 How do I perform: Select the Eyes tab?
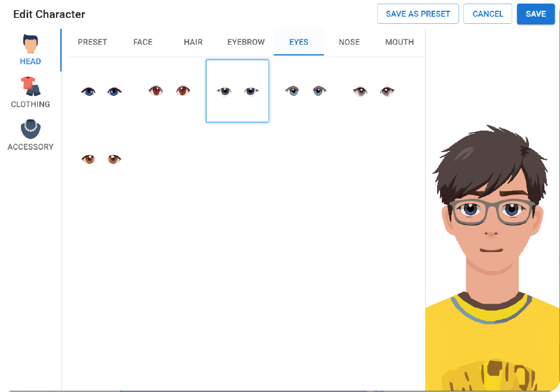(x=299, y=42)
